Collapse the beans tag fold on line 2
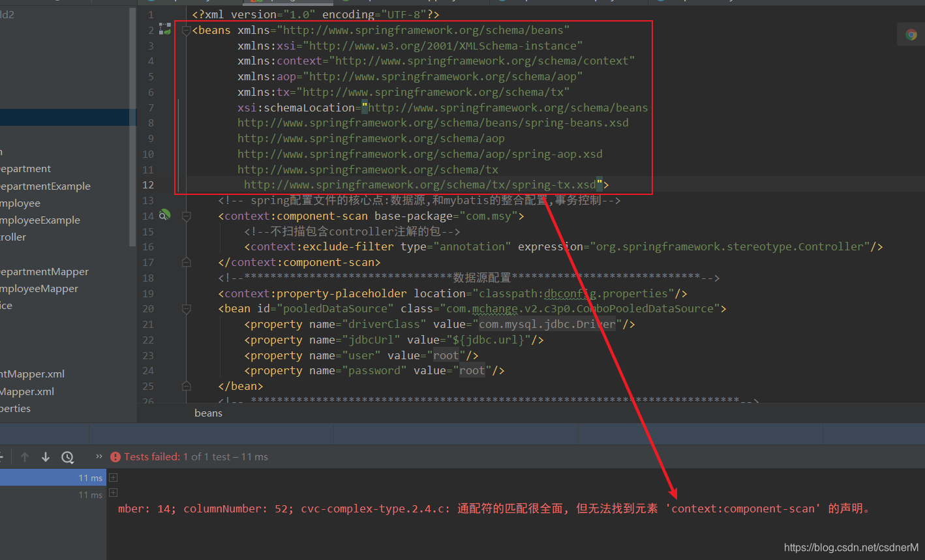 (186, 30)
